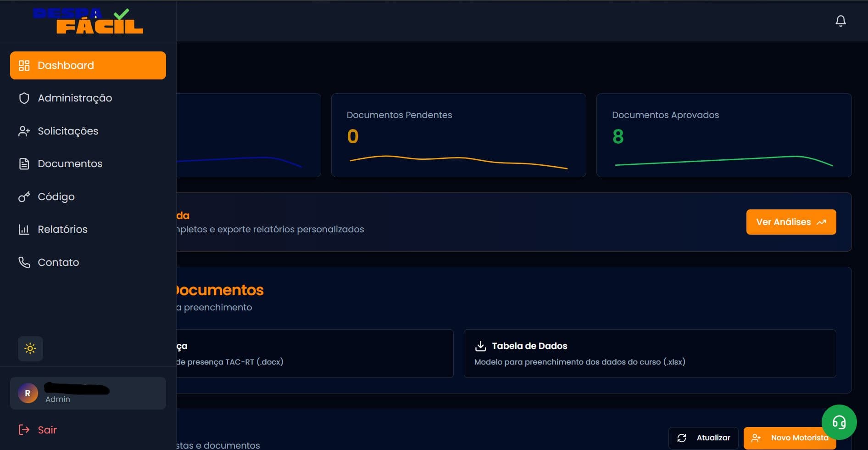
Task: Click the refresh icon in Atualizar
Action: pos(682,438)
